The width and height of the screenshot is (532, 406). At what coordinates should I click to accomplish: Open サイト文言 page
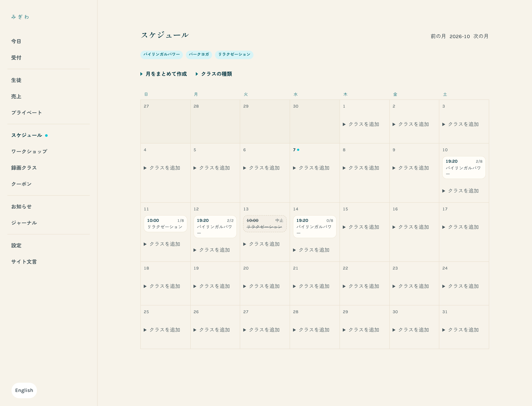(24, 262)
